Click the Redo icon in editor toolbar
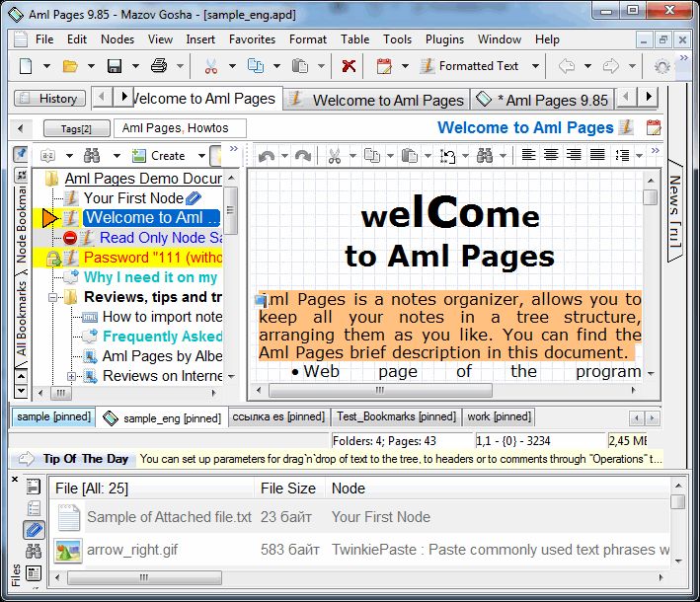 coord(303,156)
